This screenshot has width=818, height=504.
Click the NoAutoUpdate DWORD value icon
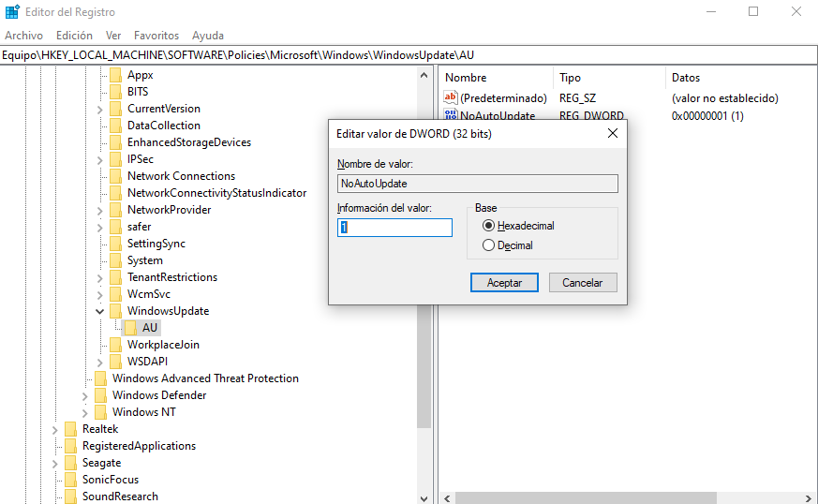[x=450, y=115]
